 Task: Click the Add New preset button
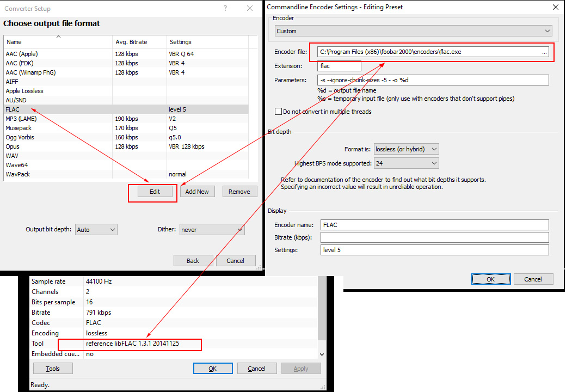(x=197, y=192)
